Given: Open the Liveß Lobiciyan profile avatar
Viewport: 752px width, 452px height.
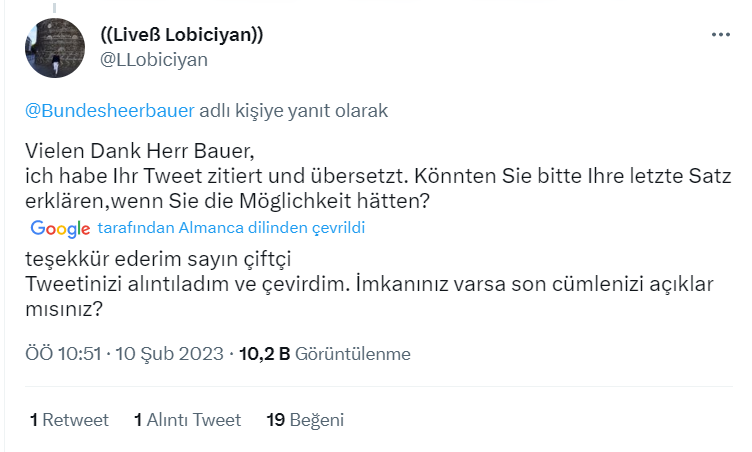Looking at the screenshot, I should [x=54, y=48].
